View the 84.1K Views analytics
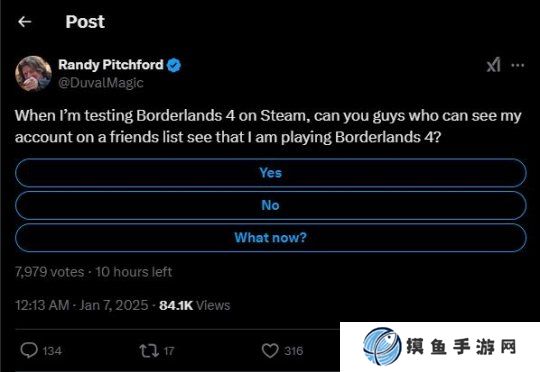 click(195, 305)
